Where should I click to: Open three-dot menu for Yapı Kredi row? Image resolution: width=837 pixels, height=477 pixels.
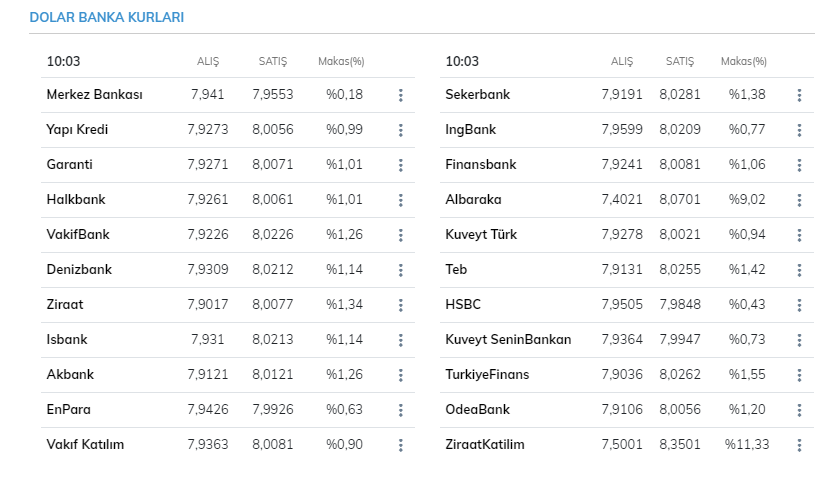tap(400, 130)
